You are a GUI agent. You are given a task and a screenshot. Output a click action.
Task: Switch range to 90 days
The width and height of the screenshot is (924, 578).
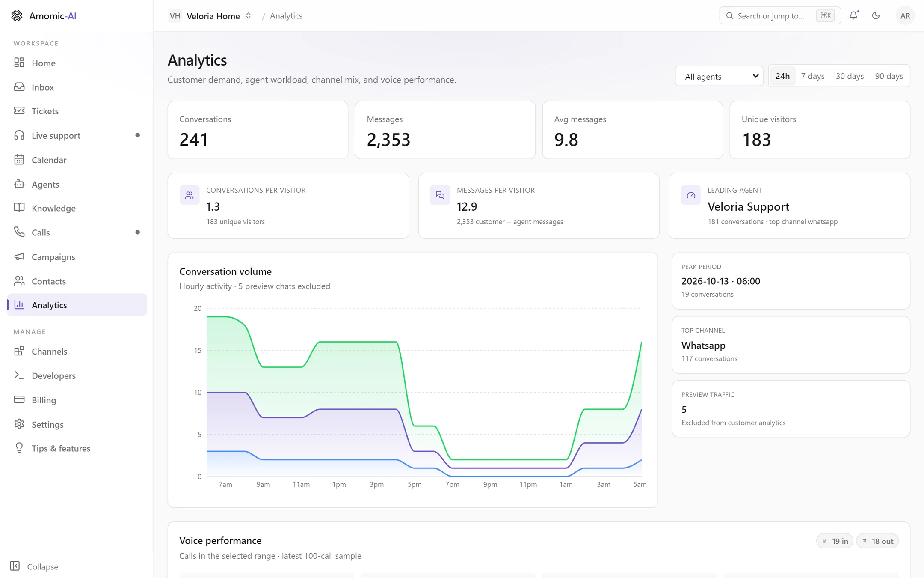click(x=889, y=76)
